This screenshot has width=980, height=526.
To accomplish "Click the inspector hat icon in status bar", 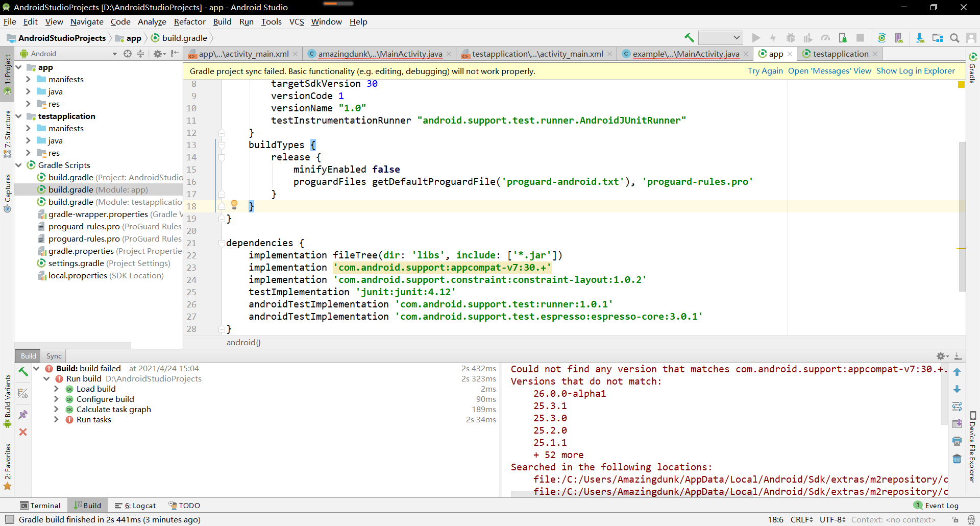I will pyautogui.click(x=971, y=519).
